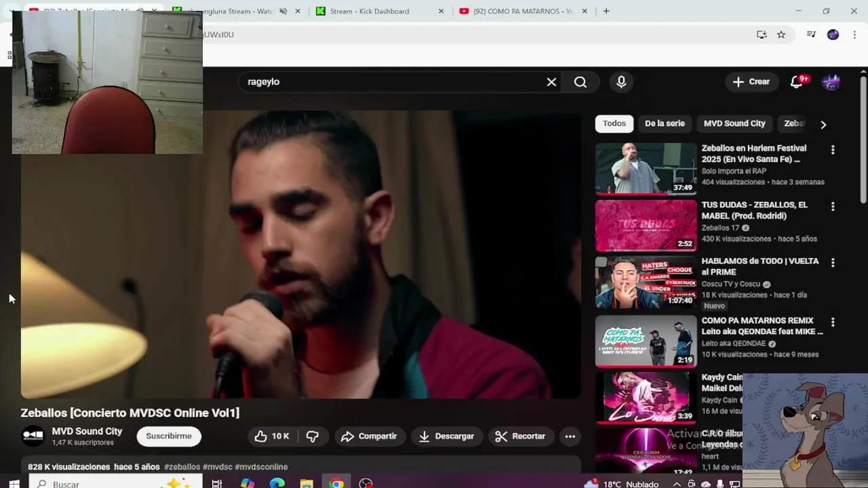Open Chrome three-dot menu
Viewport: 868px width, 488px height.
pos(854,35)
